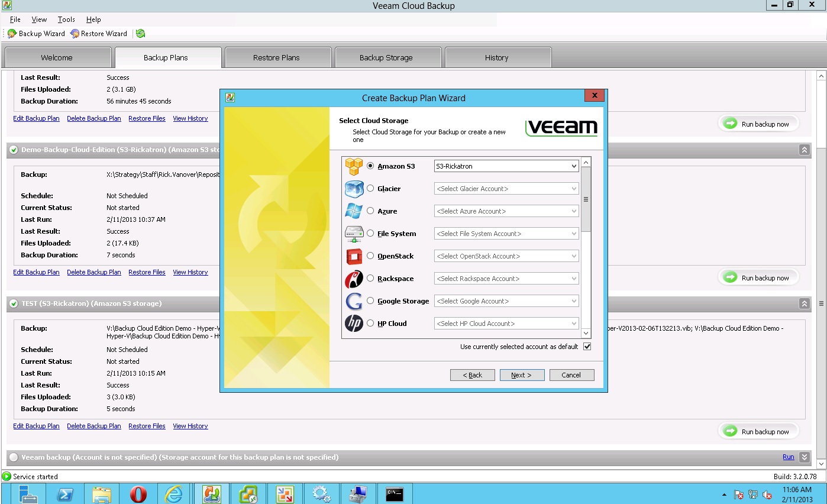
Task: Open File Explorer from the taskbar
Action: pos(102,494)
